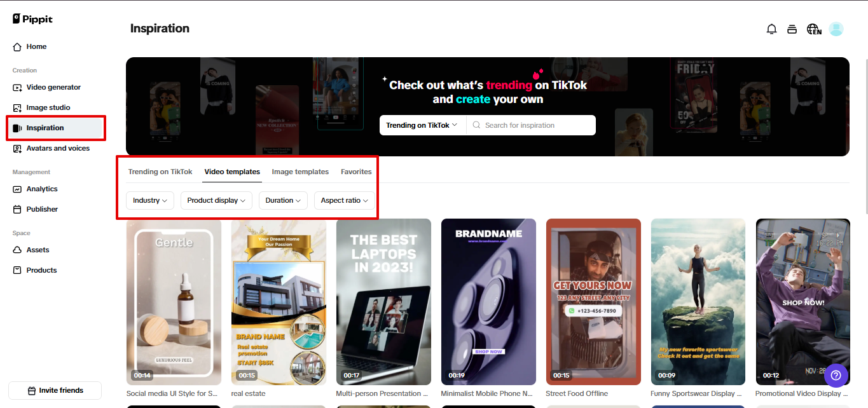The image size is (868, 408).
Task: Open the Duration filter dropdown
Action: click(283, 200)
